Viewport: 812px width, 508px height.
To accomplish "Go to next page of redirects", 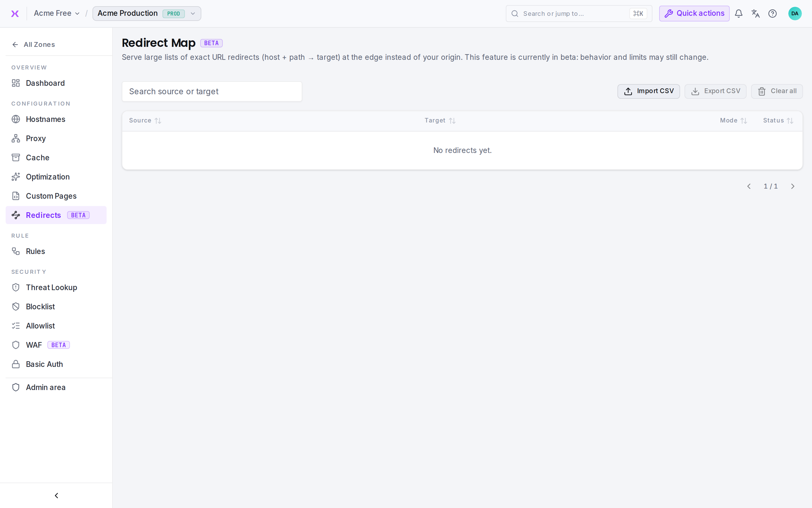I will click(x=793, y=186).
